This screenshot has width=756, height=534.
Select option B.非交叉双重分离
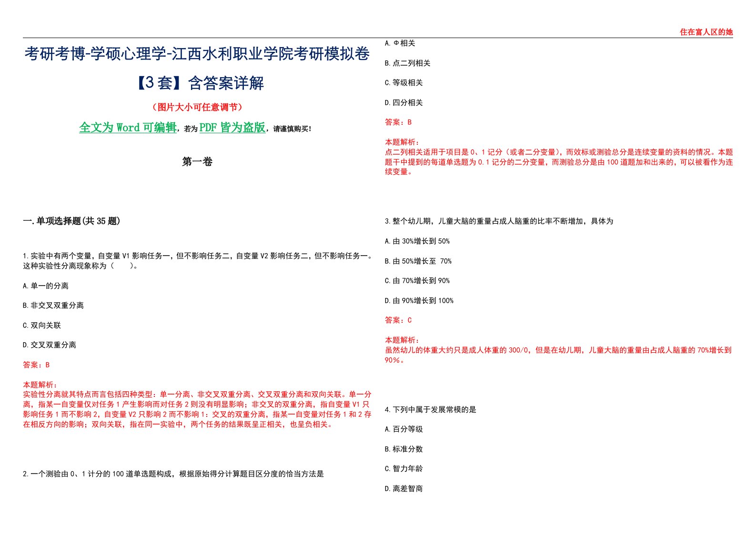pyautogui.click(x=53, y=306)
